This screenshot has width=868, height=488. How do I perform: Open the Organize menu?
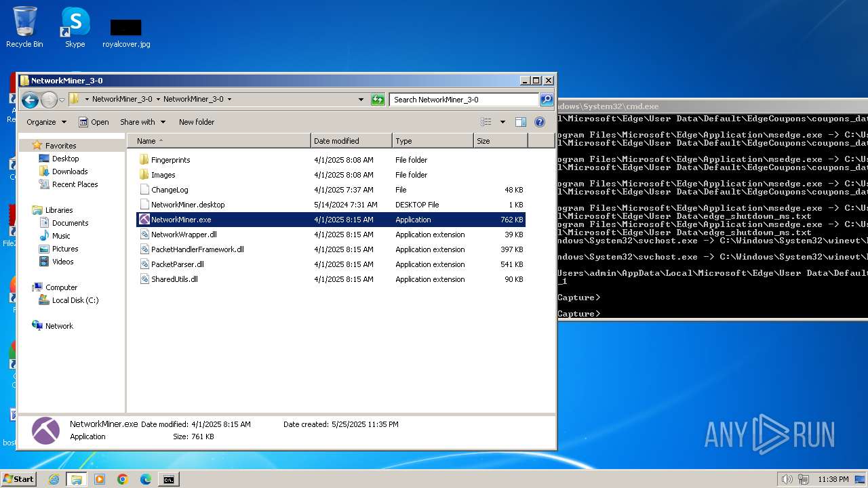46,122
